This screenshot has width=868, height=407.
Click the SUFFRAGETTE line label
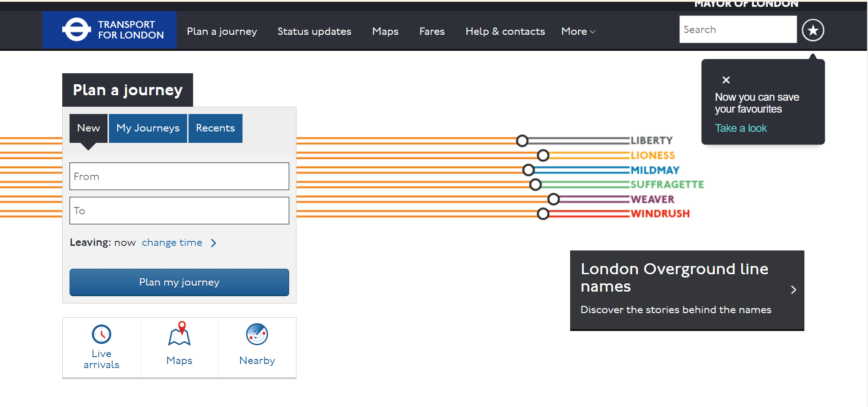tap(667, 185)
